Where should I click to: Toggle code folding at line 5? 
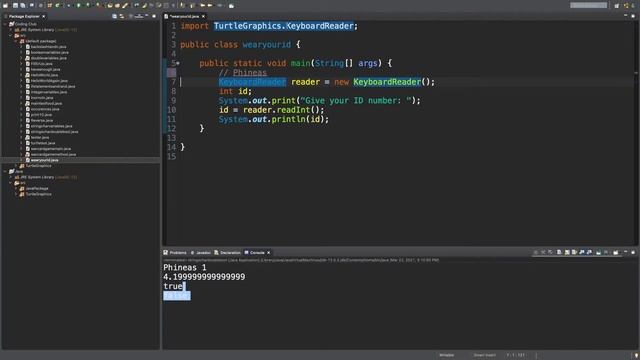(x=178, y=63)
